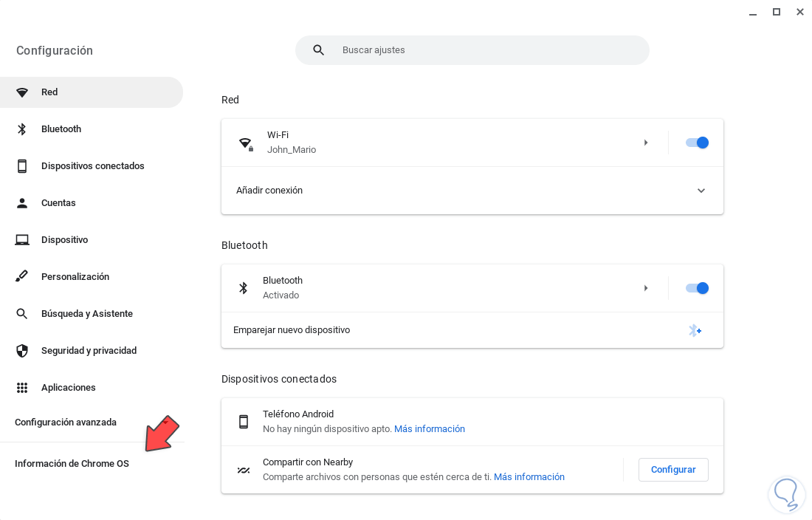Click the Bluetooth icon in the sidebar
Image resolution: width=812 pixels, height=520 pixels.
tap(22, 129)
